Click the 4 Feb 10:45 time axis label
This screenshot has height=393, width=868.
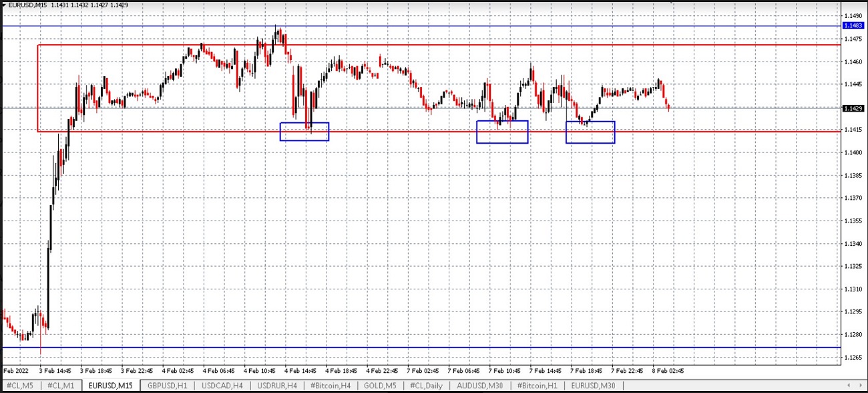260,370
